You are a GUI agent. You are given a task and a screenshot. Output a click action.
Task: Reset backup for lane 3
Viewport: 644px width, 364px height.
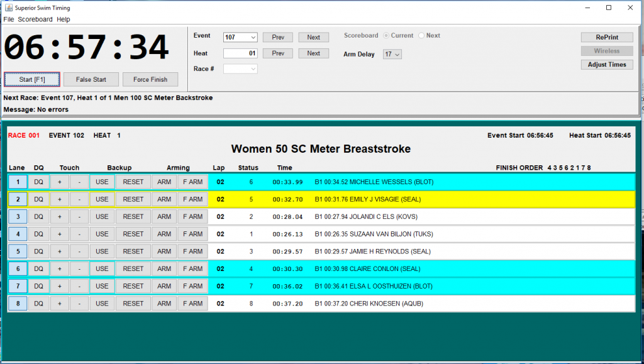click(x=133, y=217)
